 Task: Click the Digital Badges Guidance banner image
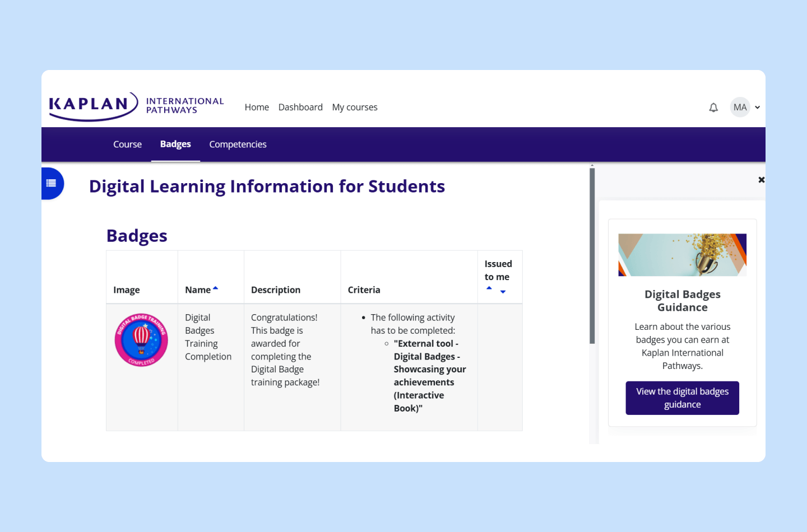click(682, 255)
